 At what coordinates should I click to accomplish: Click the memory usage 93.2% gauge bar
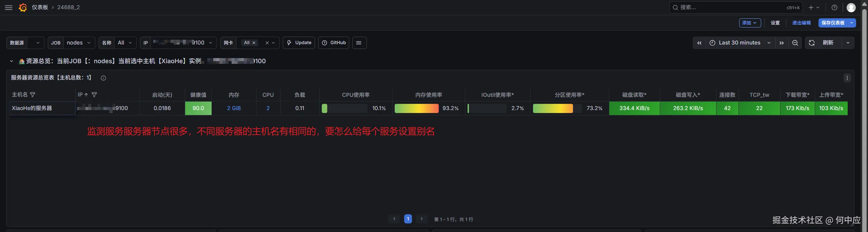417,108
